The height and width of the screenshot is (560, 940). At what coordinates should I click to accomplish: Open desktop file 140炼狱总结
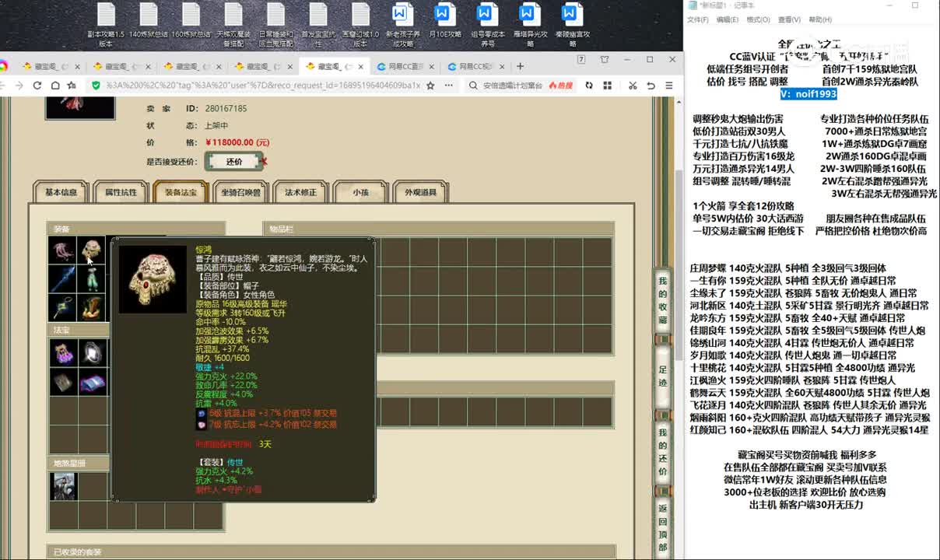pyautogui.click(x=148, y=22)
